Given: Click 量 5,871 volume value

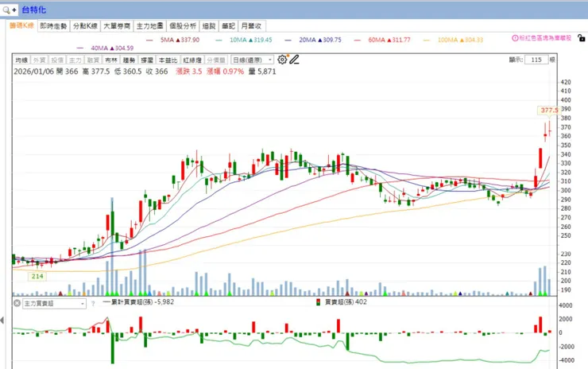Looking at the screenshot, I should [262, 72].
